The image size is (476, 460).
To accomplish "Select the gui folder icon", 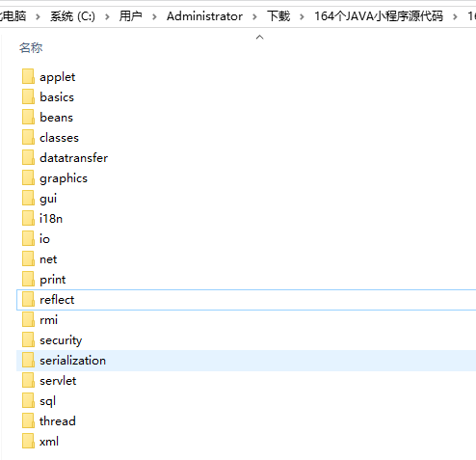I will 28,199.
